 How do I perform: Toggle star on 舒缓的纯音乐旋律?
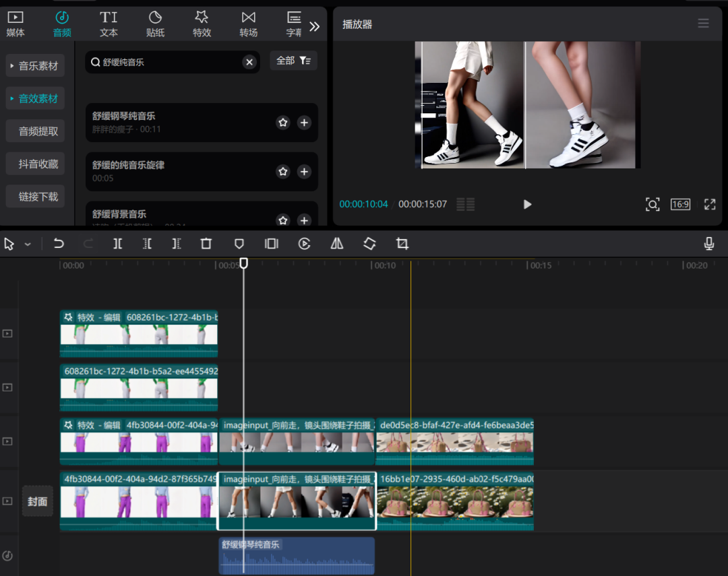(x=283, y=172)
